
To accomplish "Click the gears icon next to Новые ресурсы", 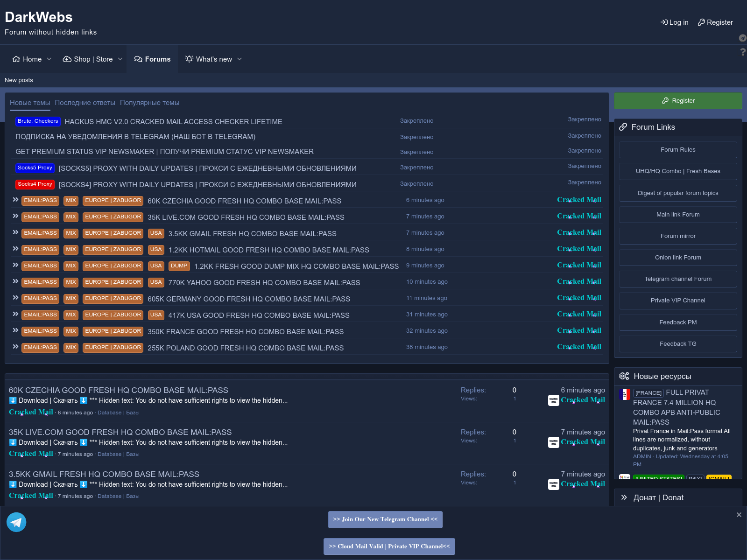I will pos(624,376).
